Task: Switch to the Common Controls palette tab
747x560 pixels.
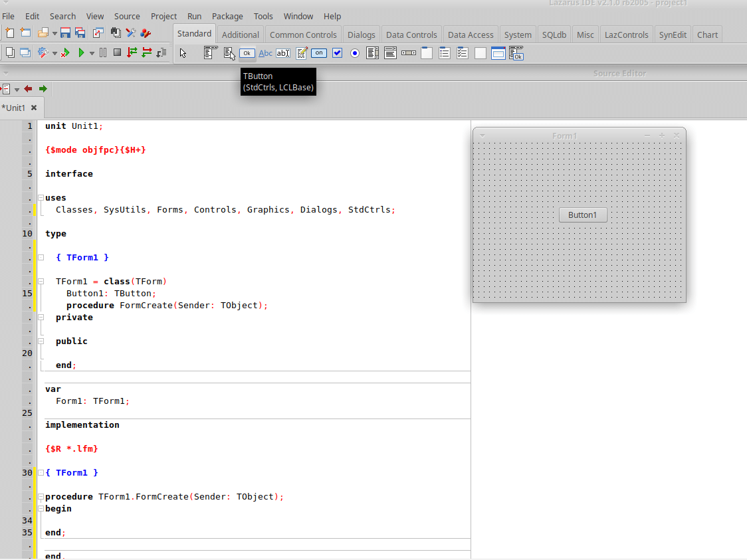Action: click(304, 35)
